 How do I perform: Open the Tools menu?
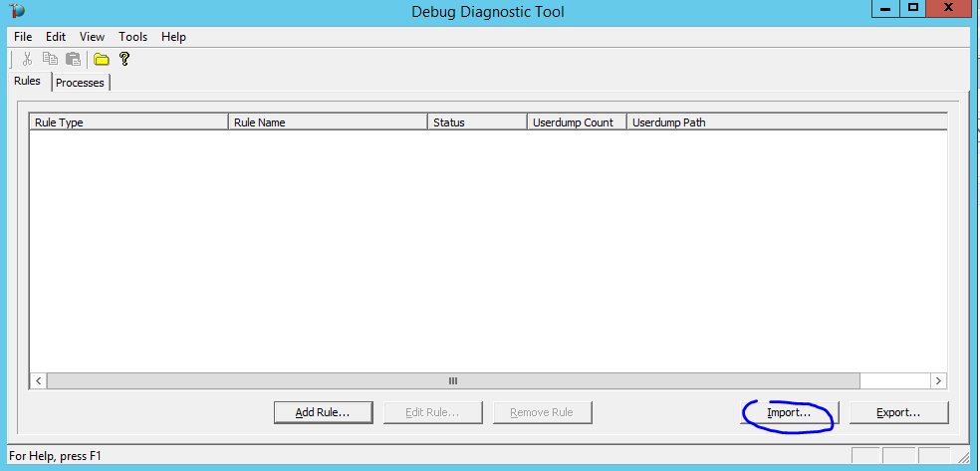(132, 37)
